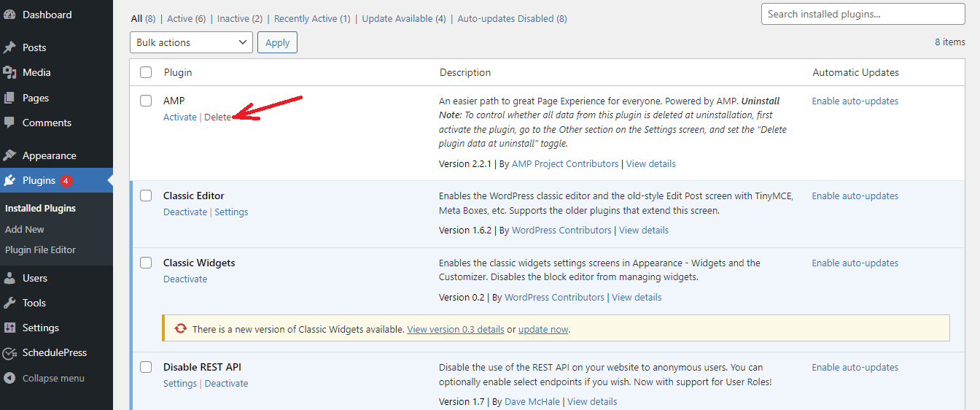Click the red plugin updates count badge
The width and height of the screenshot is (980, 410).
(66, 181)
